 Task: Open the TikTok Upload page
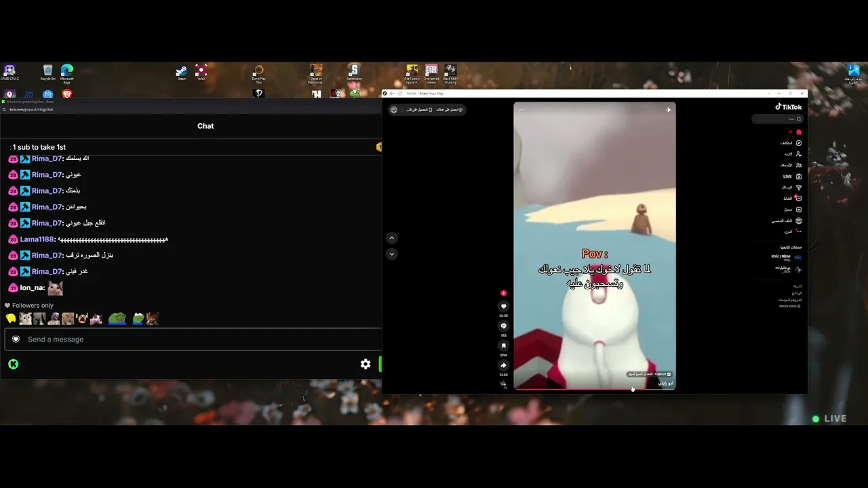click(793, 209)
